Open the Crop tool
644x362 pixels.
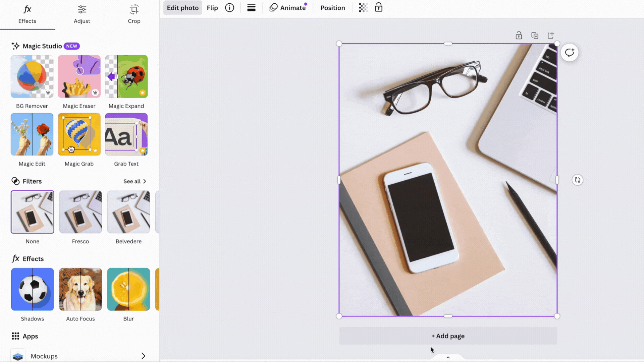(x=134, y=13)
